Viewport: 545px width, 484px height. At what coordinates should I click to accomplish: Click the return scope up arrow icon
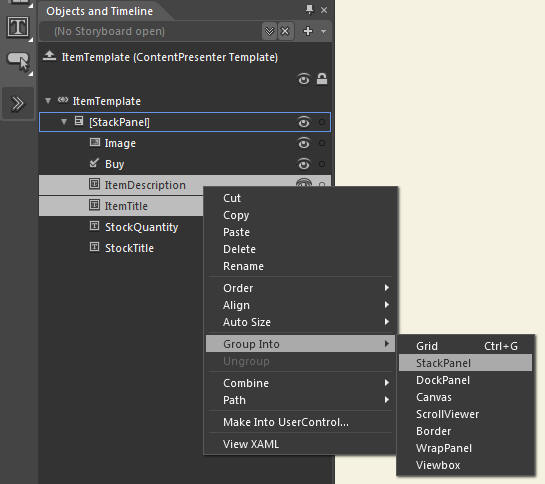tap(49, 56)
